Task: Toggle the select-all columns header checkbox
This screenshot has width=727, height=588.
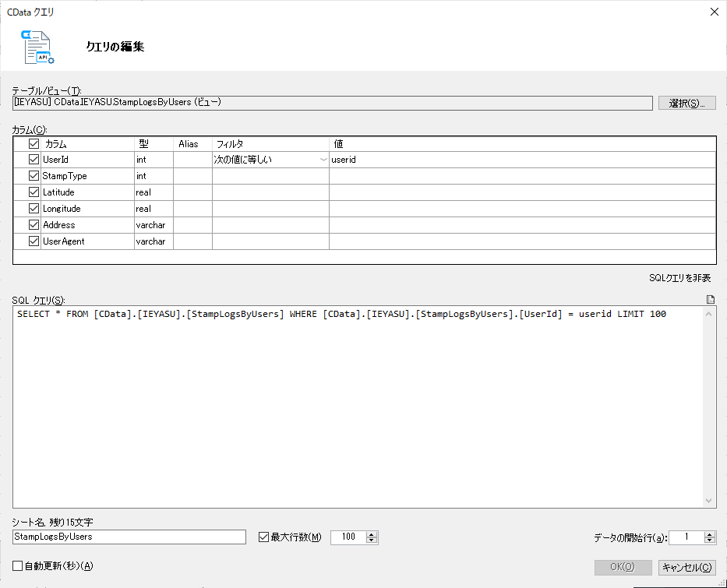Action: coord(34,143)
